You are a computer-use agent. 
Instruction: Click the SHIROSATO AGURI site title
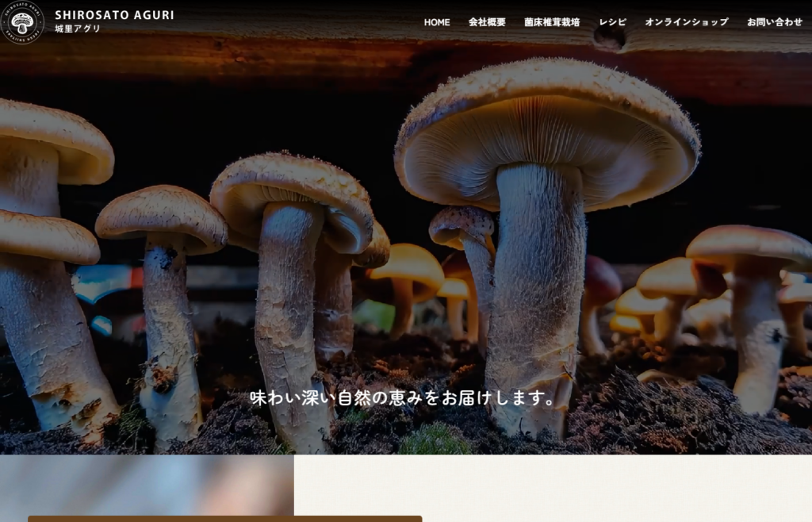coord(114,15)
